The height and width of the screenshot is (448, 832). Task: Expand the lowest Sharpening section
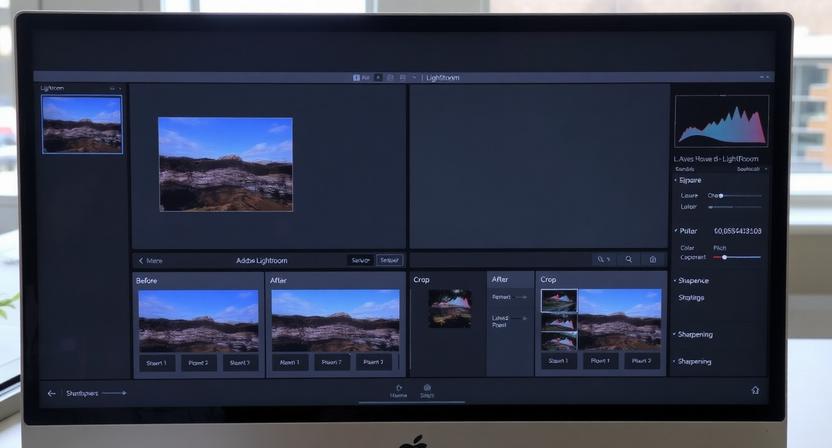(x=675, y=361)
